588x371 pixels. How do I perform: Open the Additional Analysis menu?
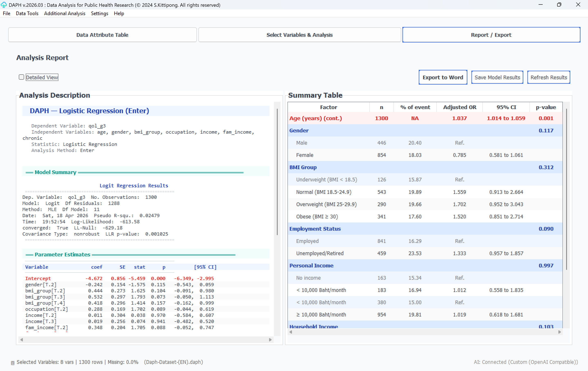65,13
